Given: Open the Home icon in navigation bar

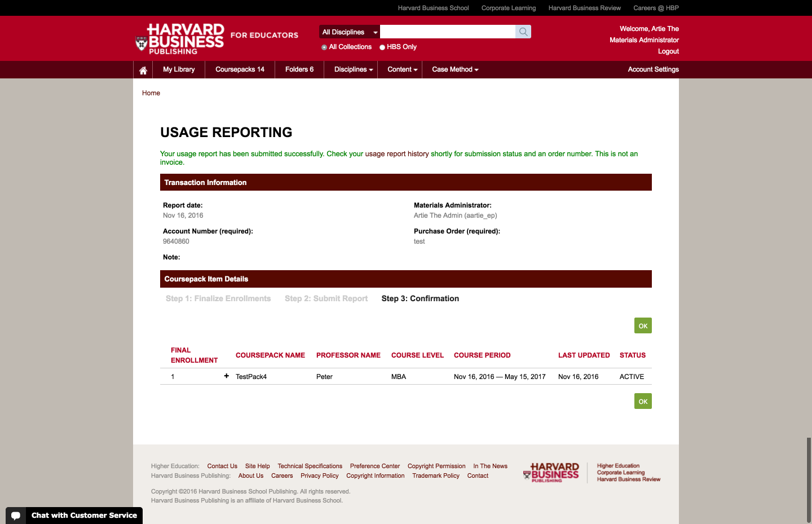Looking at the screenshot, I should point(143,70).
